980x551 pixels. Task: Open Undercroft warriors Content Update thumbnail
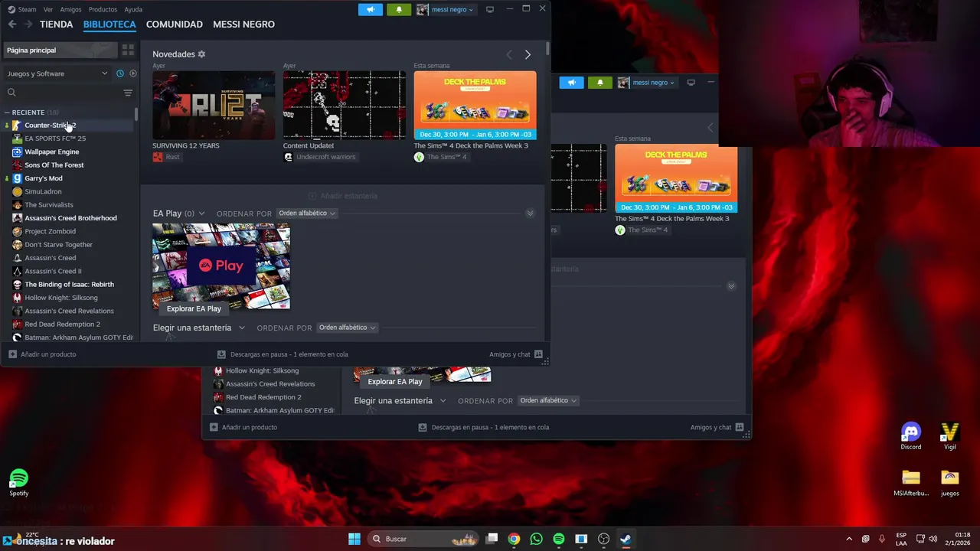pyautogui.click(x=345, y=106)
